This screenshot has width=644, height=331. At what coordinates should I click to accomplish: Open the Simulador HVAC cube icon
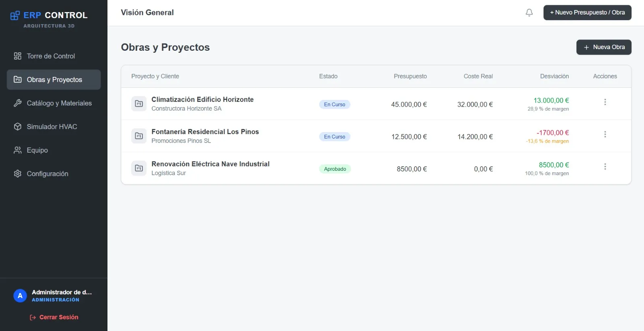pyautogui.click(x=17, y=126)
